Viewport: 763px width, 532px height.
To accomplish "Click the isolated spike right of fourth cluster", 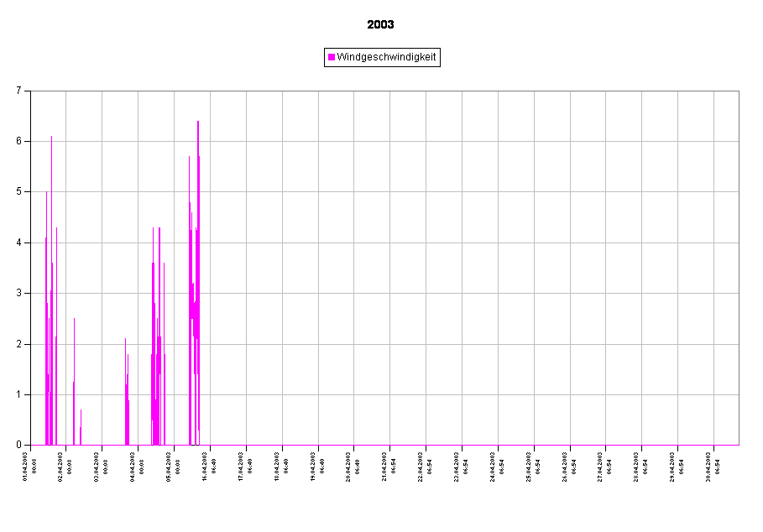I will [x=164, y=352].
